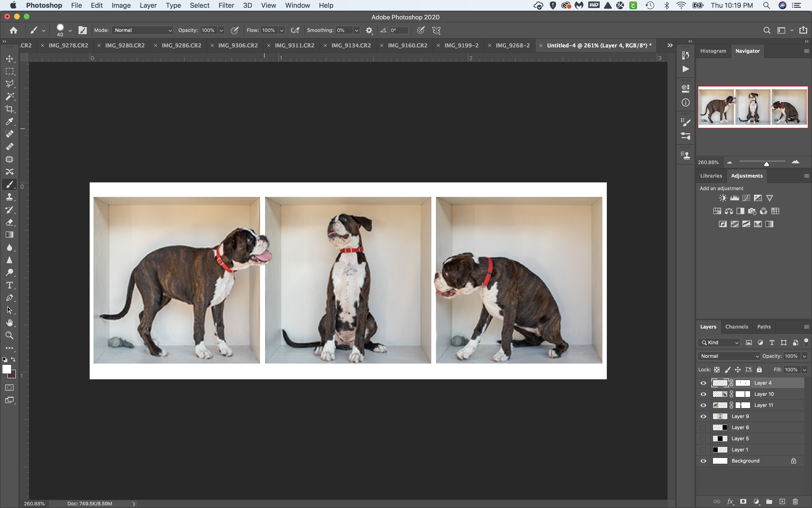
Task: Add a Curves adjustment layer
Action: click(746, 198)
